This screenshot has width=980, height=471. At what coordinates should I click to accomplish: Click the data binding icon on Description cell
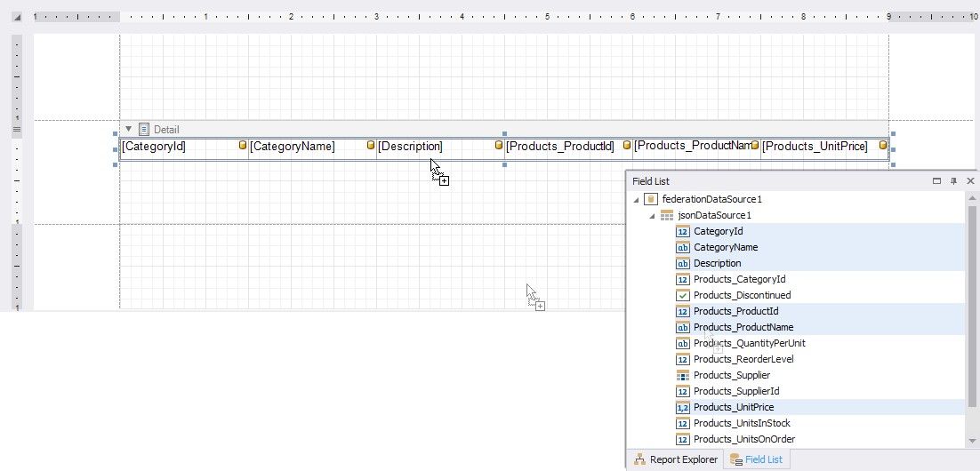(x=499, y=145)
